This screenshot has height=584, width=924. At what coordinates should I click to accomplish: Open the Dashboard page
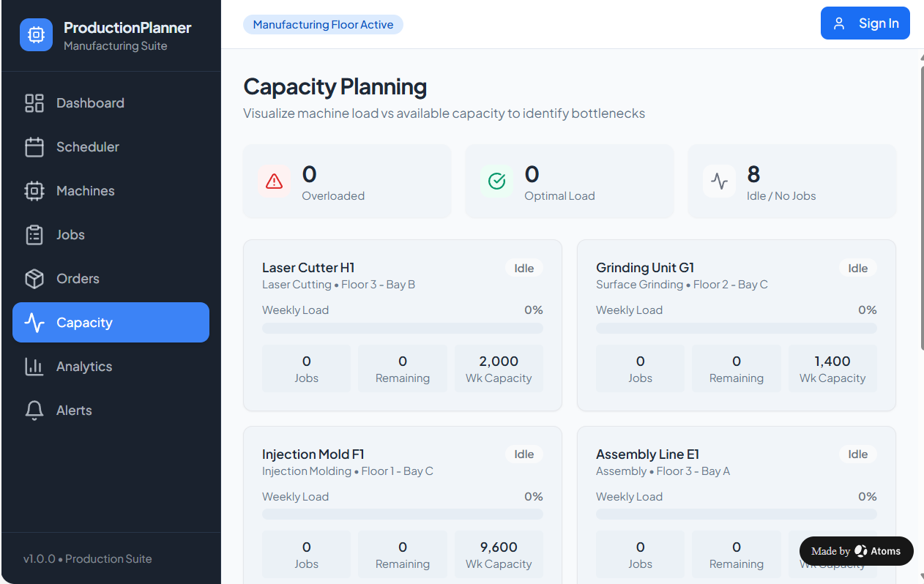click(111, 103)
